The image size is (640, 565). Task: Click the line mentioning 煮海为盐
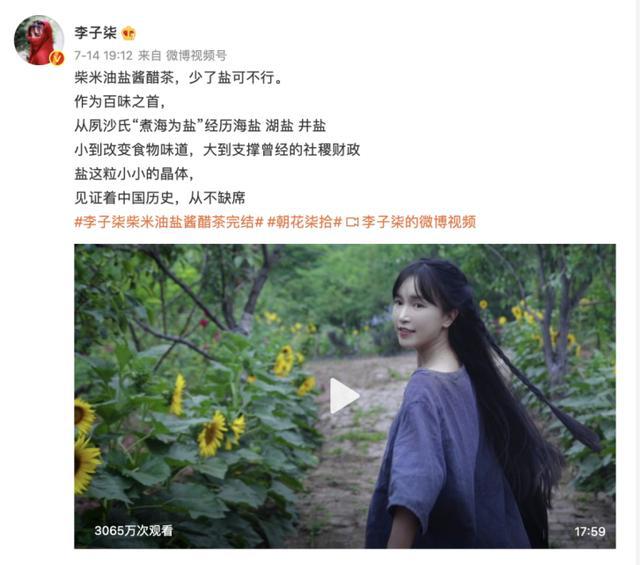pos(200,126)
